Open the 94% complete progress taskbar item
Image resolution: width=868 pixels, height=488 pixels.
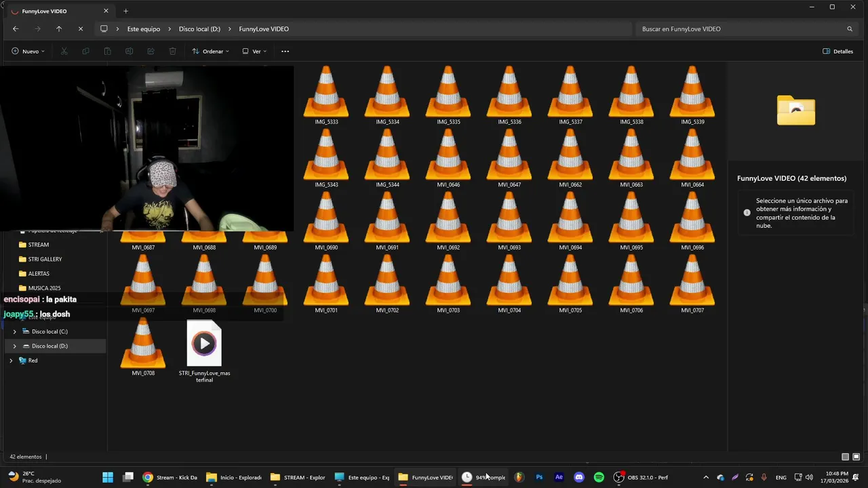(484, 477)
